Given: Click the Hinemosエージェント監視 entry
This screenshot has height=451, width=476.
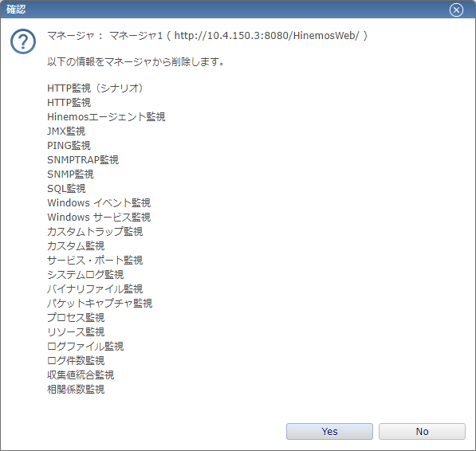Looking at the screenshot, I should click(x=106, y=117).
